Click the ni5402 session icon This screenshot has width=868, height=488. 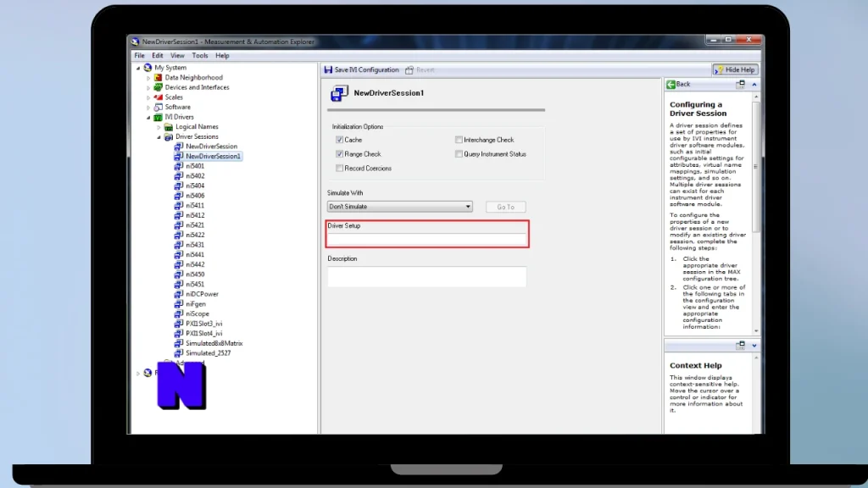pos(179,176)
